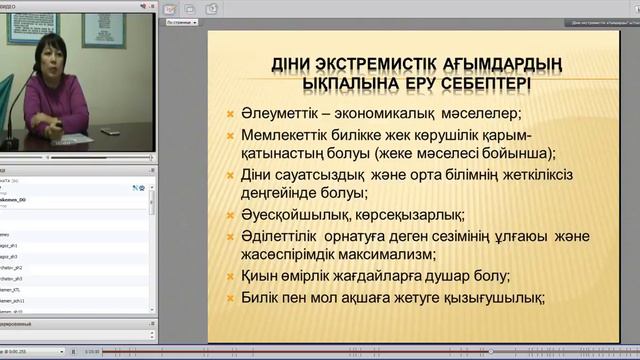The height and width of the screenshot is (360, 640).
Task: Click the chat panel scroll stepper arrows
Action: [152, 335]
